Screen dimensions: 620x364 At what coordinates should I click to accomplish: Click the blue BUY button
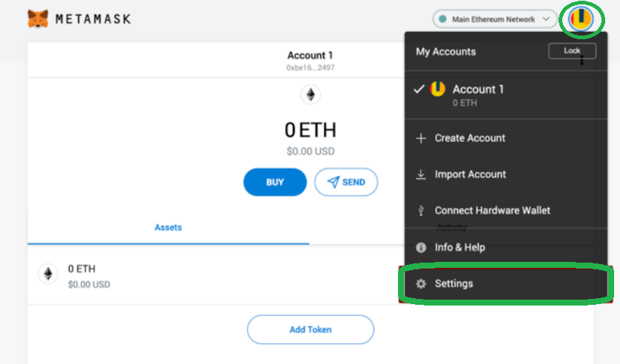pos(274,182)
